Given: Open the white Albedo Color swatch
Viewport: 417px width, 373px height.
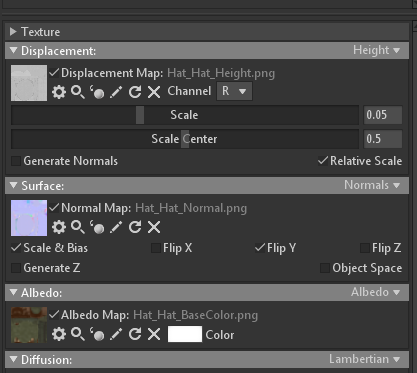Looking at the screenshot, I should click(185, 334).
